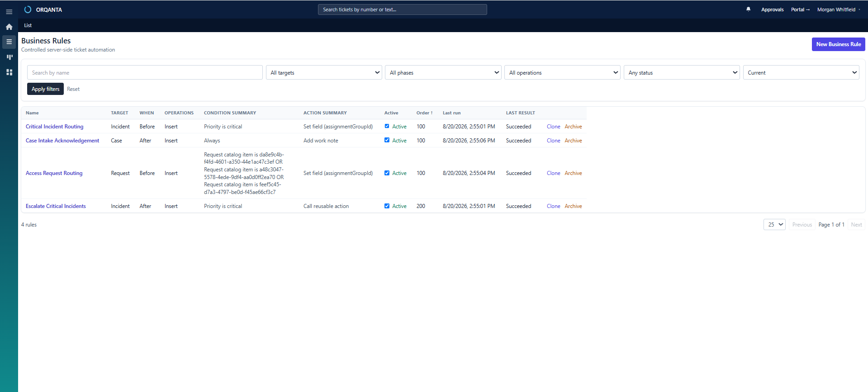The image size is (868, 392).
Task: Click Apply filters button
Action: coord(45,89)
